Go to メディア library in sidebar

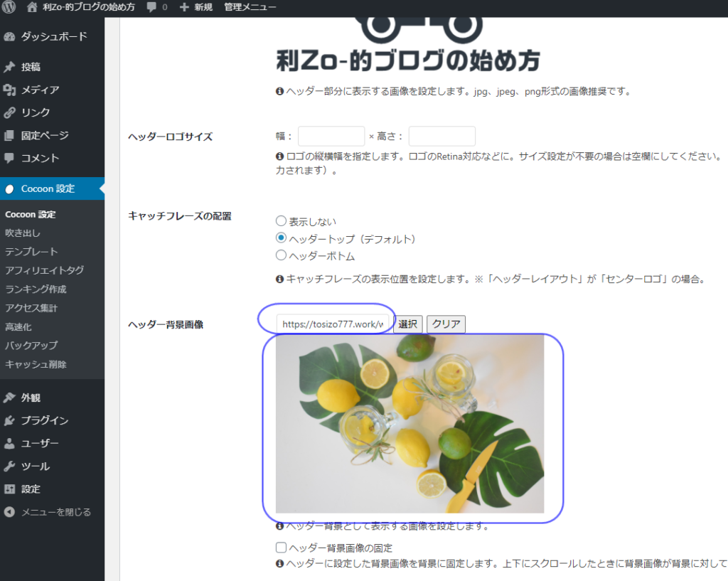coord(40,90)
